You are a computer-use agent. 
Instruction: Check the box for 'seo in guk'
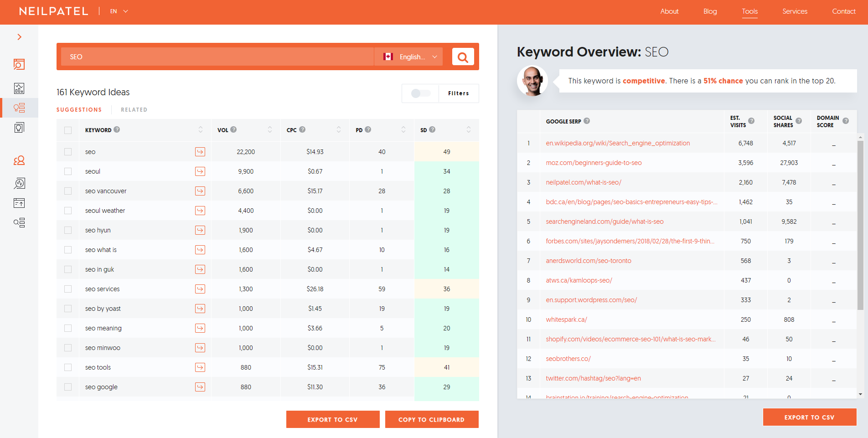68,269
